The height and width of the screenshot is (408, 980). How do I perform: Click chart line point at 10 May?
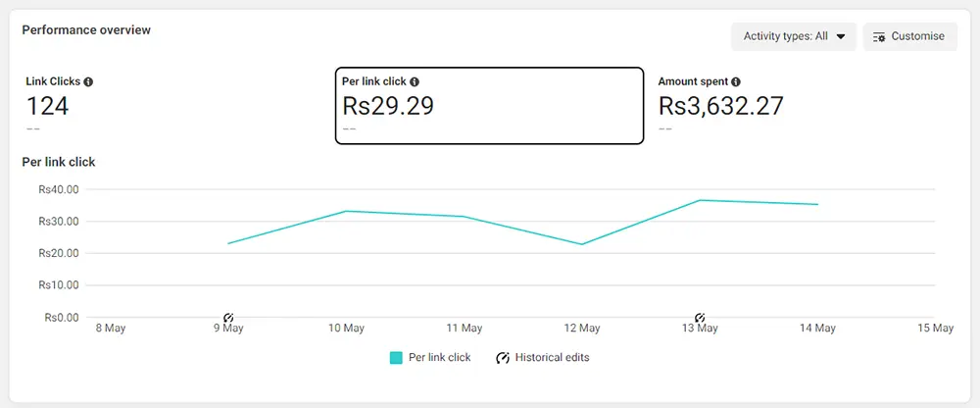(346, 211)
